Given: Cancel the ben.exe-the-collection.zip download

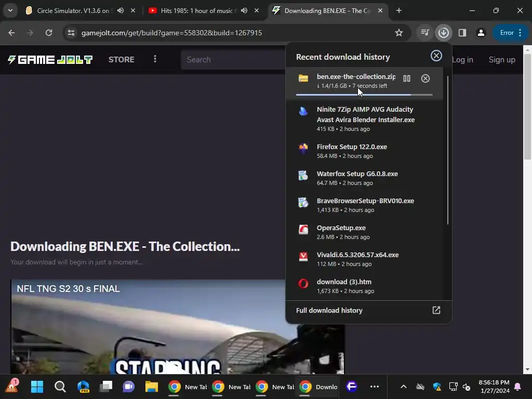Looking at the screenshot, I should [x=425, y=79].
